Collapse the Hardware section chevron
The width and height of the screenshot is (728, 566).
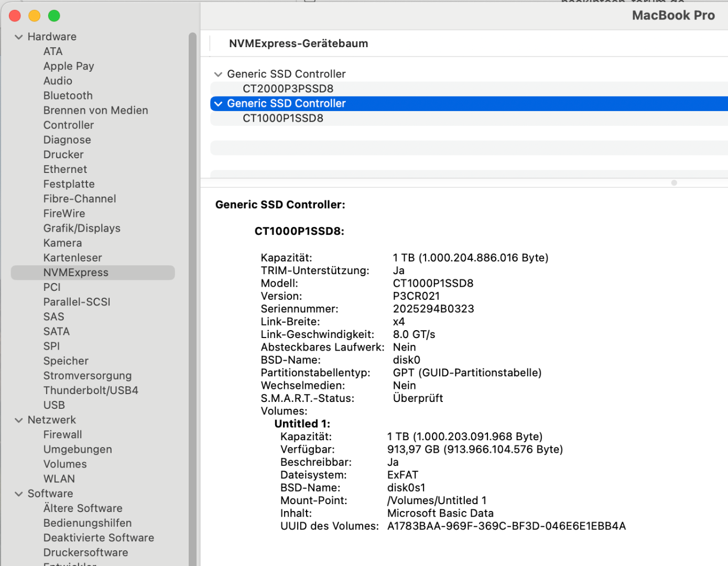(x=19, y=37)
